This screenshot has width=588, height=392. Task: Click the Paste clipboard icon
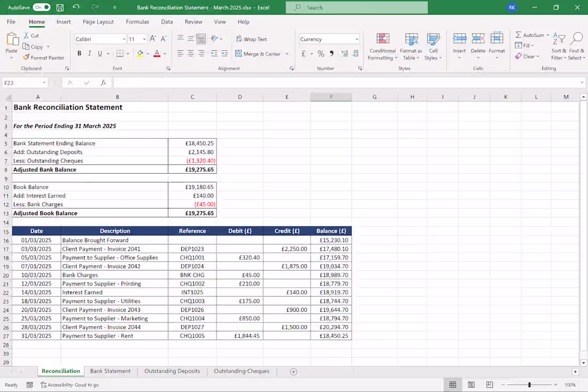pyautogui.click(x=12, y=39)
